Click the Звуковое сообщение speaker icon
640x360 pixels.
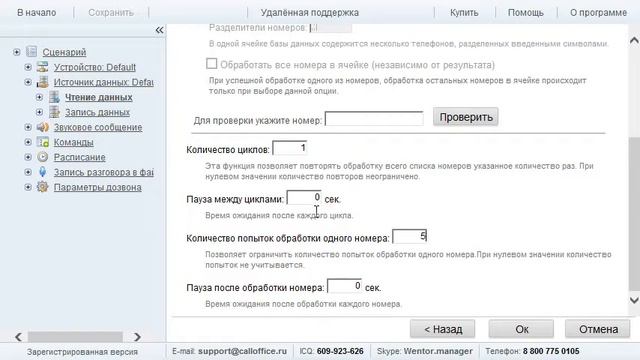pos(42,127)
